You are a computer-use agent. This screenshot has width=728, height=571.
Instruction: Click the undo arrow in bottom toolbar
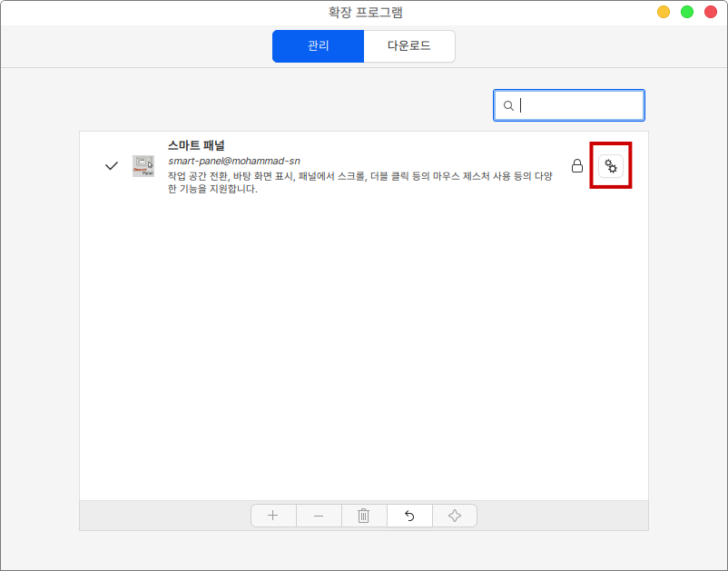[409, 516]
